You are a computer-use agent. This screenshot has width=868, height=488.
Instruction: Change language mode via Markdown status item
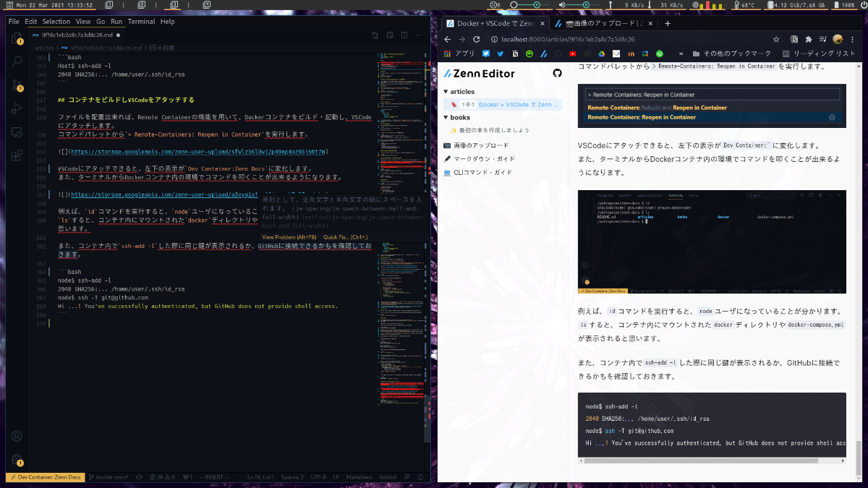point(359,477)
